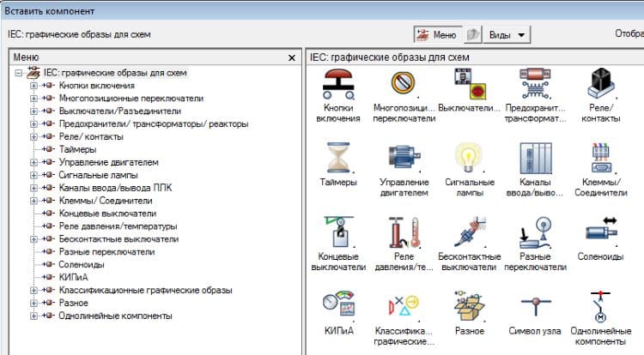Image resolution: width=644 pixels, height=355 pixels.
Task: Open the Соленоиды solenoid icon
Action: [601, 231]
